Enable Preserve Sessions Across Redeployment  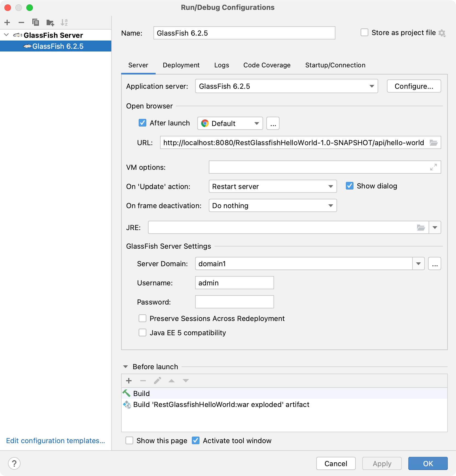tap(142, 318)
